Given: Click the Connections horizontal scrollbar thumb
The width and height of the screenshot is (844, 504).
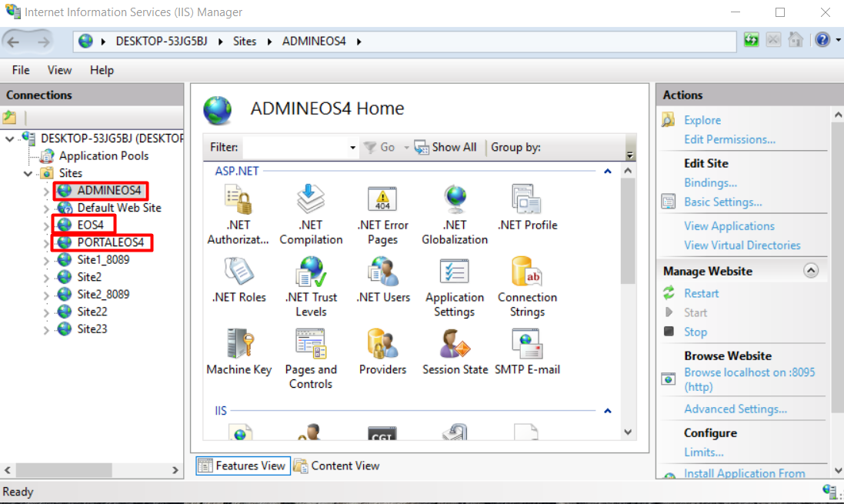Looking at the screenshot, I should click(x=64, y=470).
